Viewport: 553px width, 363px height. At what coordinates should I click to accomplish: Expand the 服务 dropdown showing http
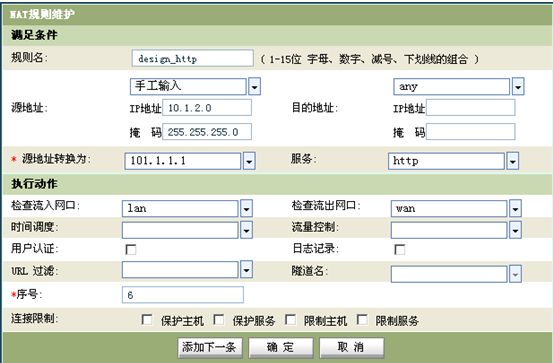pyautogui.click(x=453, y=161)
